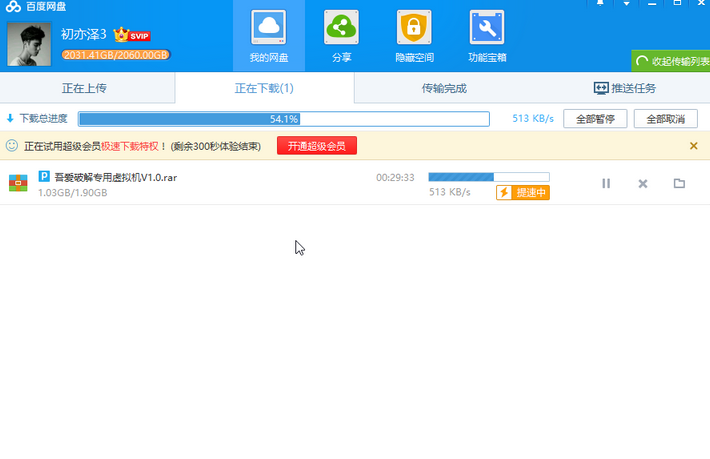Screen dimensions: 710x459
Task: Switch to the 正在下载(1) tab
Action: point(264,88)
